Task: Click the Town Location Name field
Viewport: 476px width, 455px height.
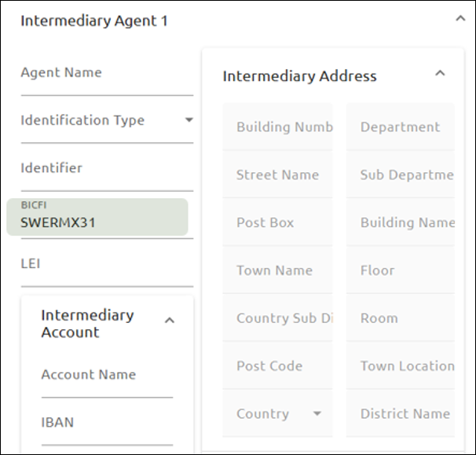Action: [401, 365]
